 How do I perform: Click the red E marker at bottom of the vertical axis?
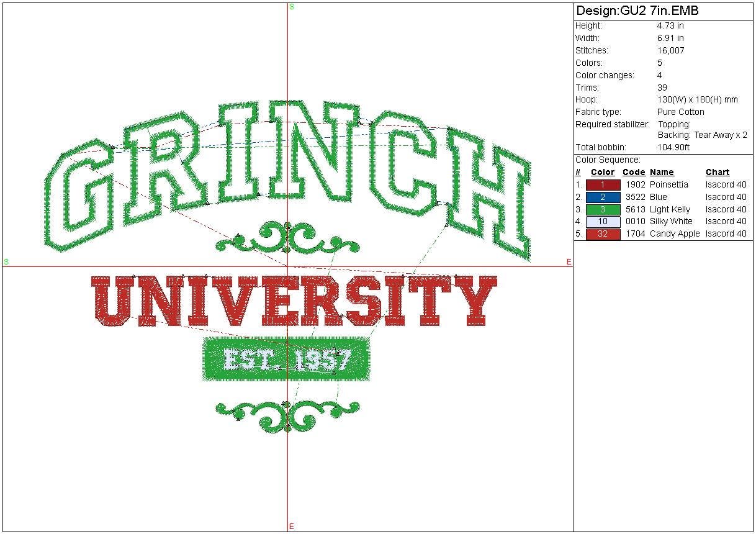(291, 527)
